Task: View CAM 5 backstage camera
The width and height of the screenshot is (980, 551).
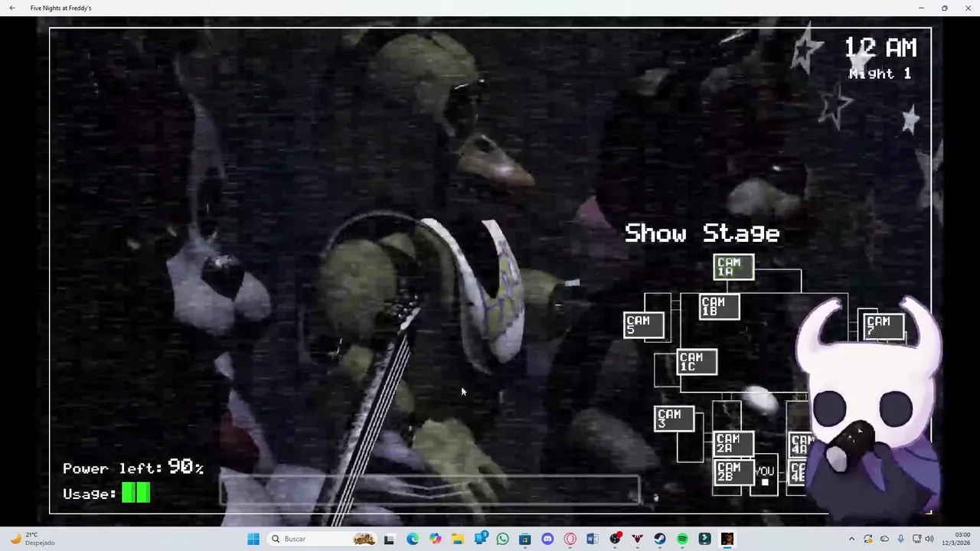Action: [644, 325]
